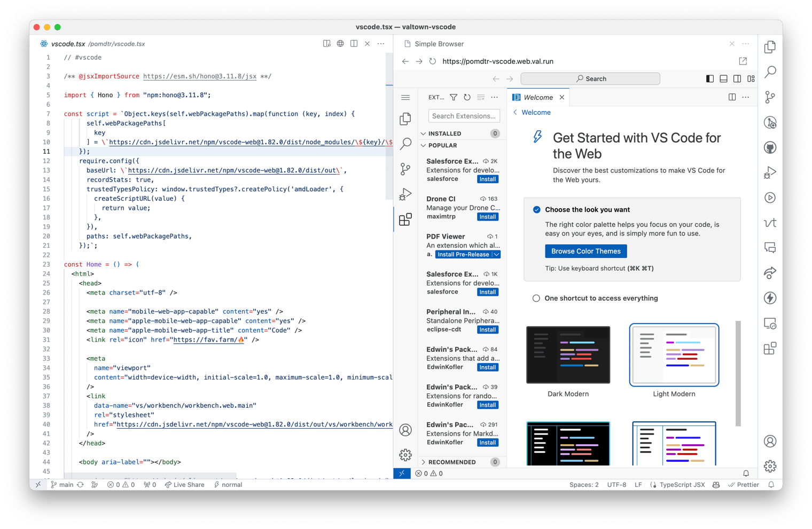This screenshot has width=812, height=529.
Task: Open Source Control in the embedded VS Code sidebar
Action: pyautogui.click(x=405, y=169)
